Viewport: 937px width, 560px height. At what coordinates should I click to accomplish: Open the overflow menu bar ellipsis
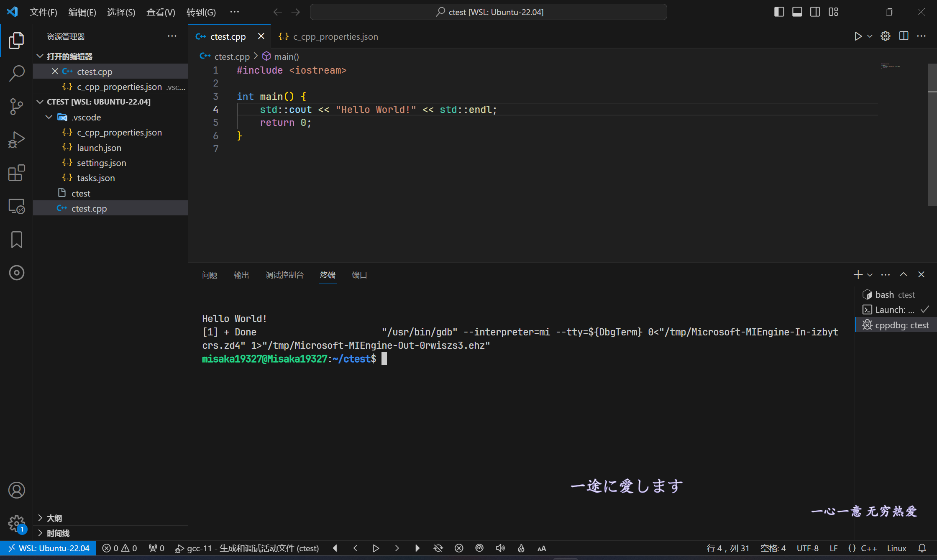[235, 12]
